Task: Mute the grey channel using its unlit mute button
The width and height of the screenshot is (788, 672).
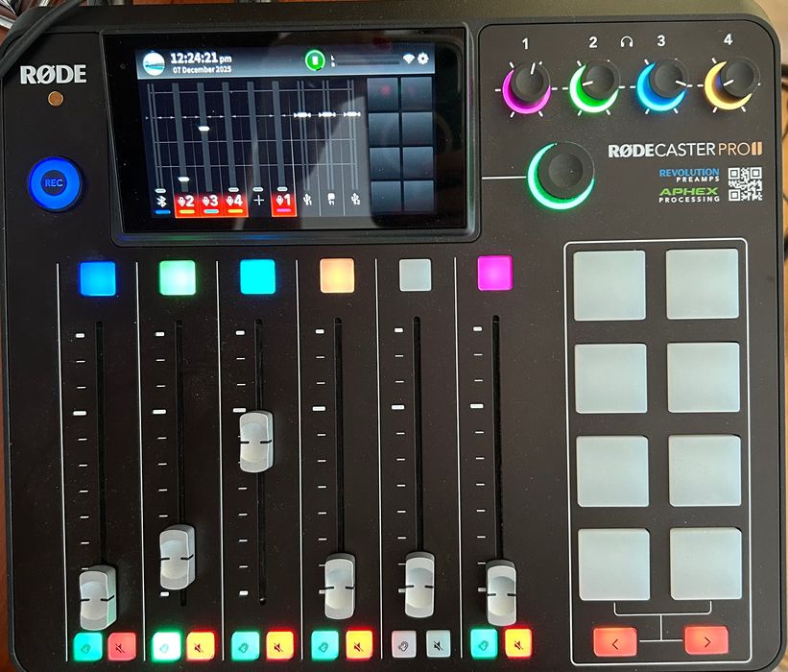Action: (439, 644)
